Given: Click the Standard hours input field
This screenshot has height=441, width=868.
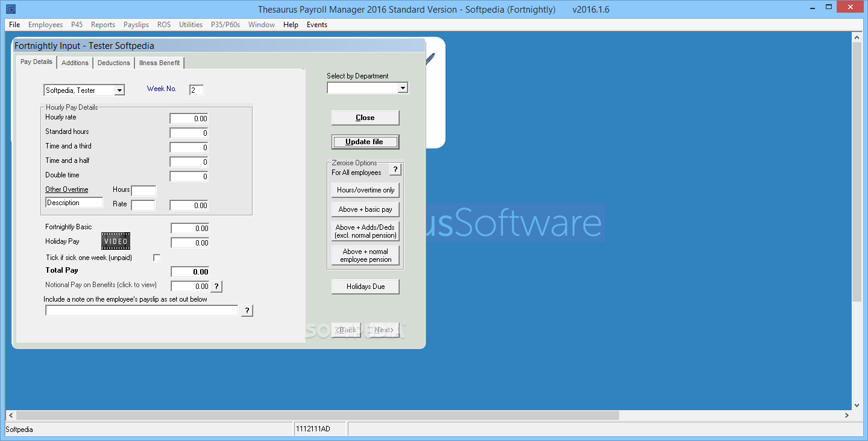Looking at the screenshot, I should click(189, 133).
